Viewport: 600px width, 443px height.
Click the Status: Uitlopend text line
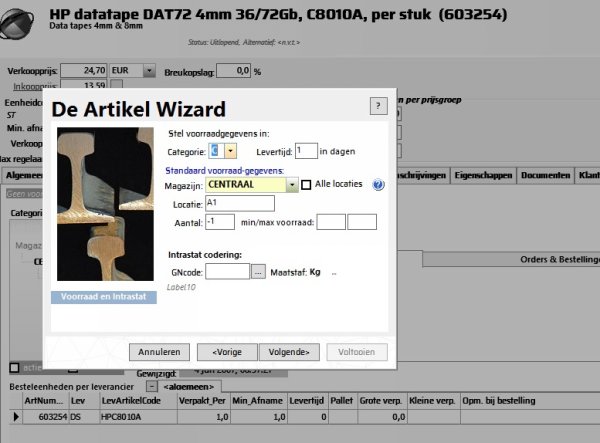click(244, 42)
